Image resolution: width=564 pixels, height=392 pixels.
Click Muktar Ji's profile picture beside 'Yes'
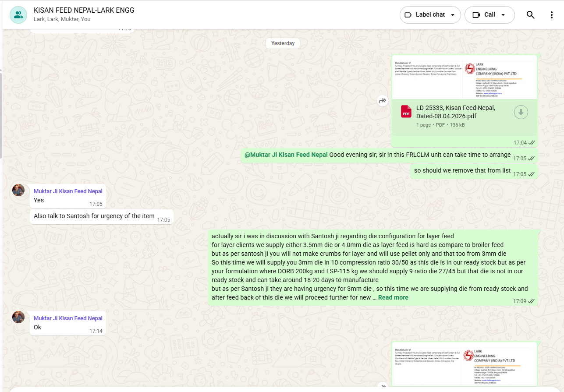(18, 190)
